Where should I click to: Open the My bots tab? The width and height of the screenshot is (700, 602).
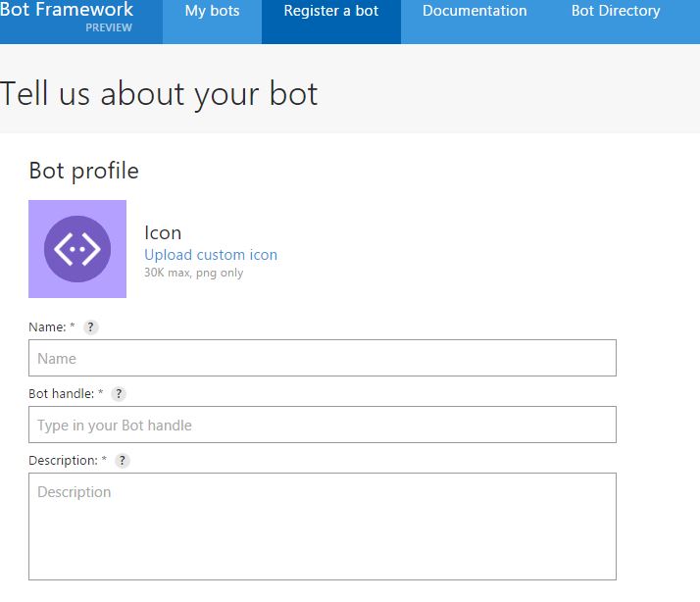[x=212, y=22]
